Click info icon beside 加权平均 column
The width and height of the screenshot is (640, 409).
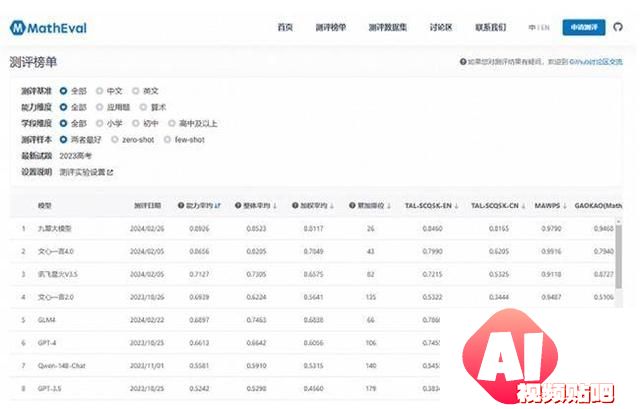click(x=295, y=205)
